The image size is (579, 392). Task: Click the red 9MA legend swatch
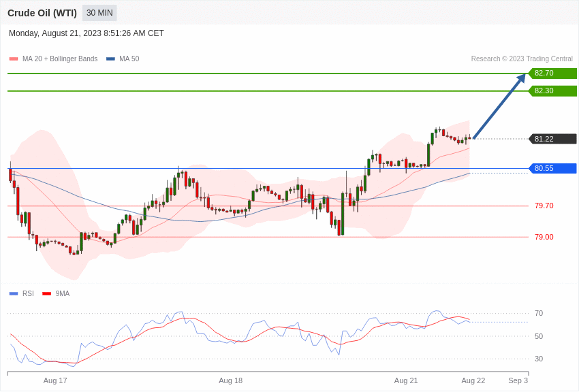click(47, 294)
